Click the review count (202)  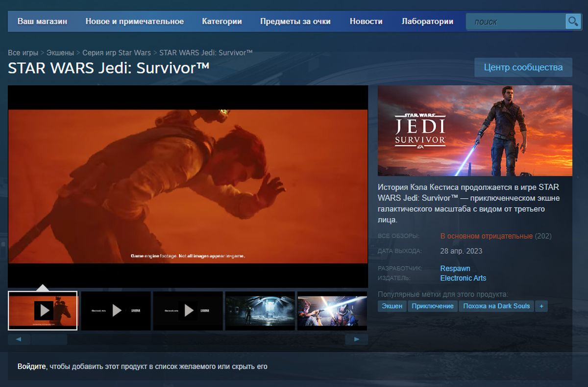coord(543,236)
